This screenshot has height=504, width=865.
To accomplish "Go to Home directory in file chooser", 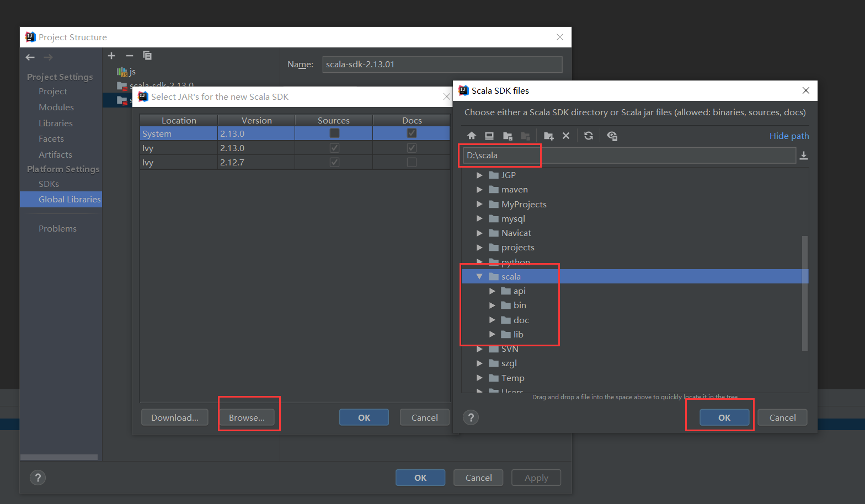I will pos(471,136).
